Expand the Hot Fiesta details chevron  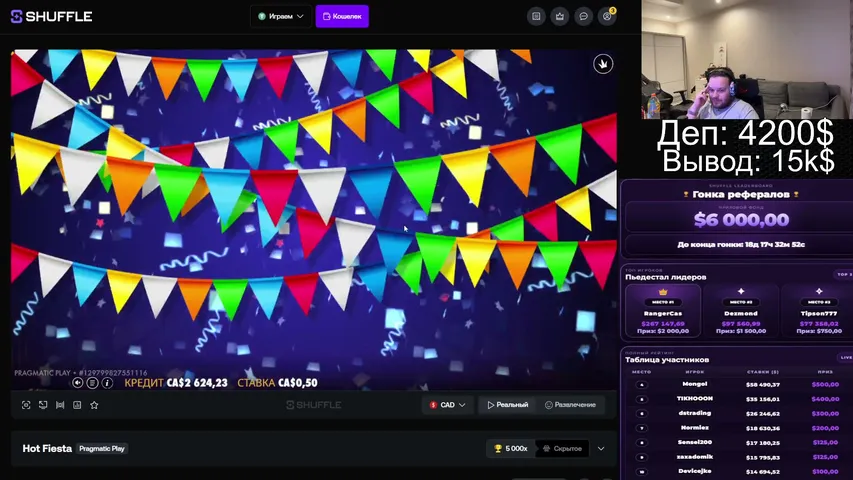[x=601, y=448]
